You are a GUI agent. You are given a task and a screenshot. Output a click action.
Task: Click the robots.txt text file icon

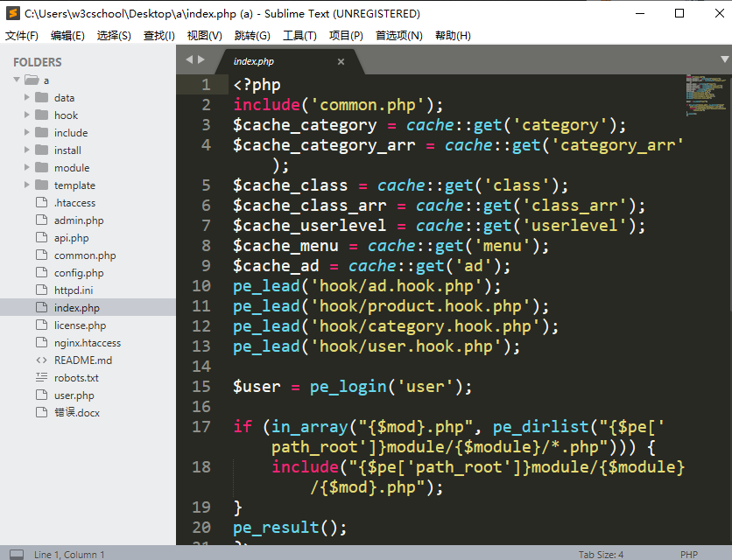(41, 377)
